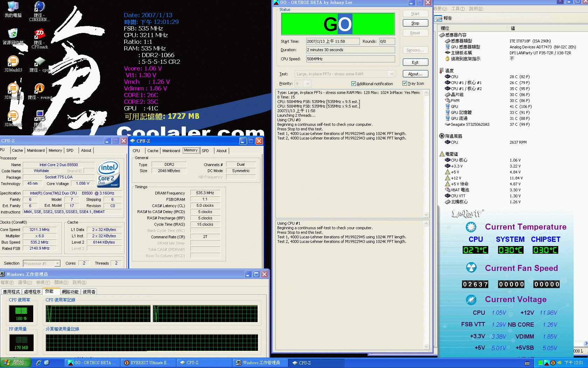
Task: Toggle the Tray Icon checkbox
Action: tap(405, 83)
